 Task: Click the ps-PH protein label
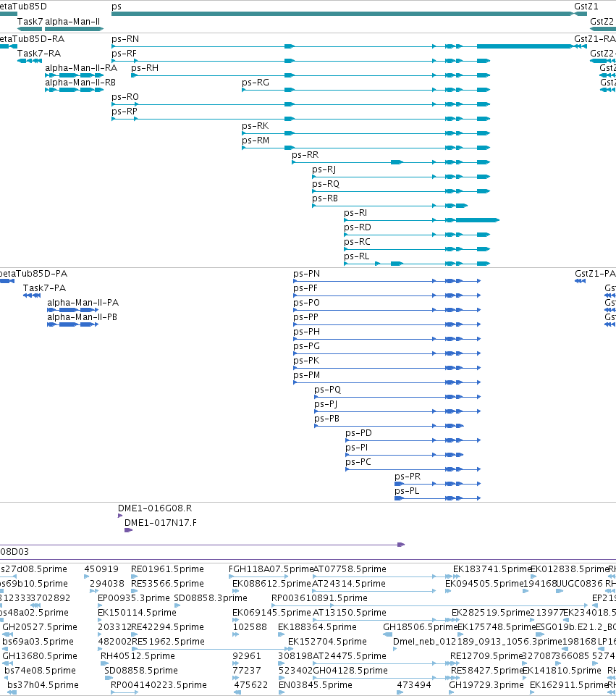pos(306,332)
